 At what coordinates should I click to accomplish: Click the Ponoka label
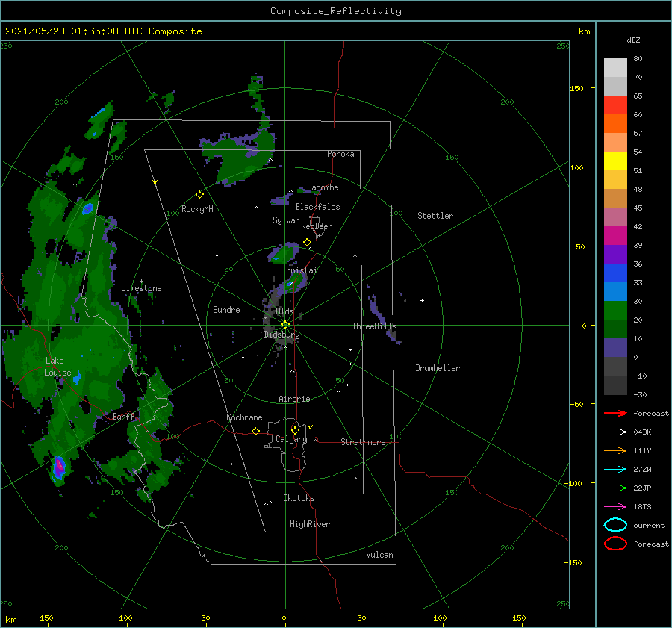tap(340, 154)
